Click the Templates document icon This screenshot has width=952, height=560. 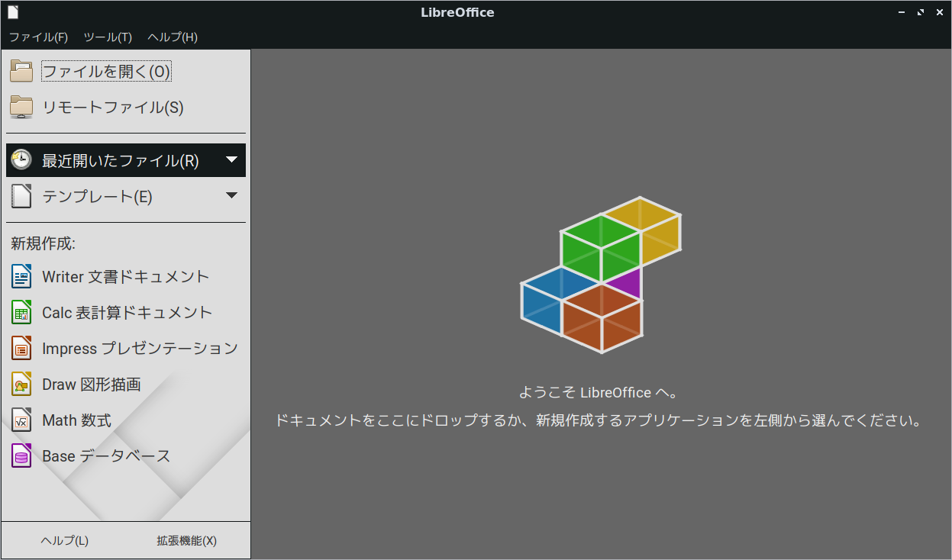pyautogui.click(x=21, y=196)
